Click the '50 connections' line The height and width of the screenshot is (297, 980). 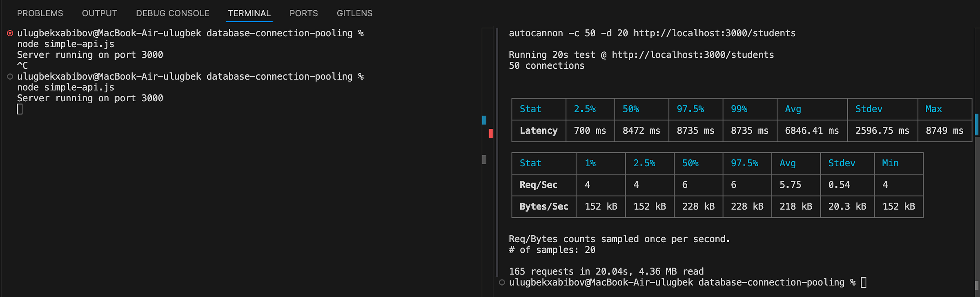click(547, 65)
